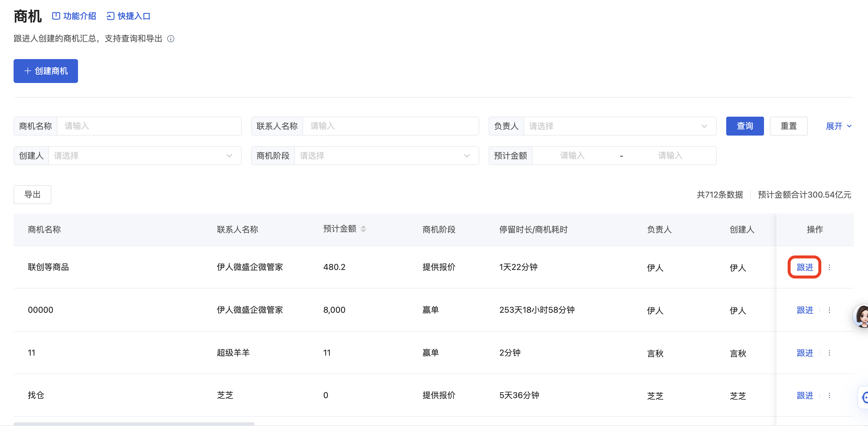The width and height of the screenshot is (868, 430).
Task: Open the 负责人 dropdown
Action: [620, 126]
